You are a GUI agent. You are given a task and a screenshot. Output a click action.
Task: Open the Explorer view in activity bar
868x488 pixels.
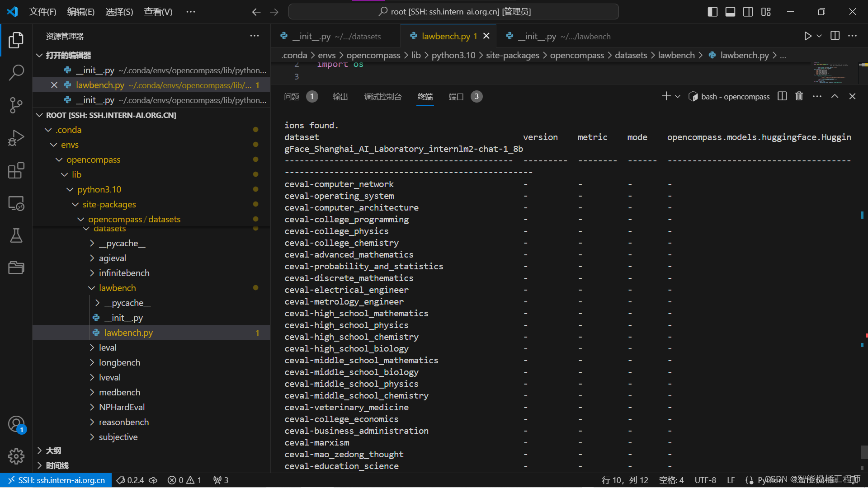tap(16, 40)
